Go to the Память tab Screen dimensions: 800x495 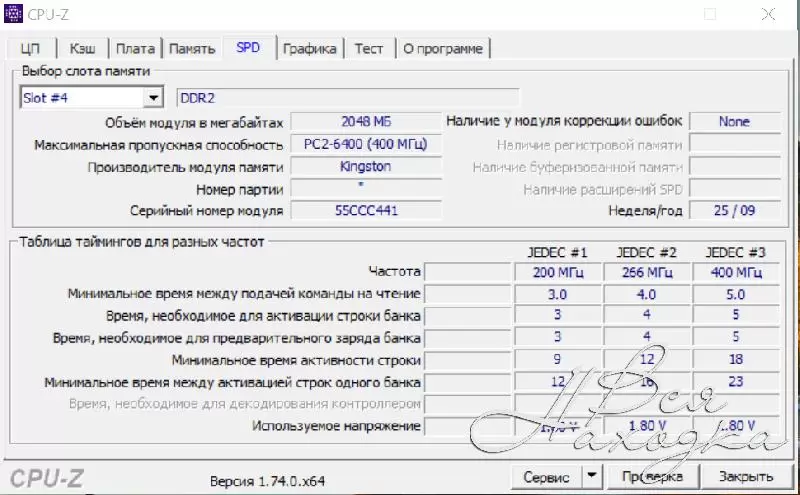(x=192, y=49)
